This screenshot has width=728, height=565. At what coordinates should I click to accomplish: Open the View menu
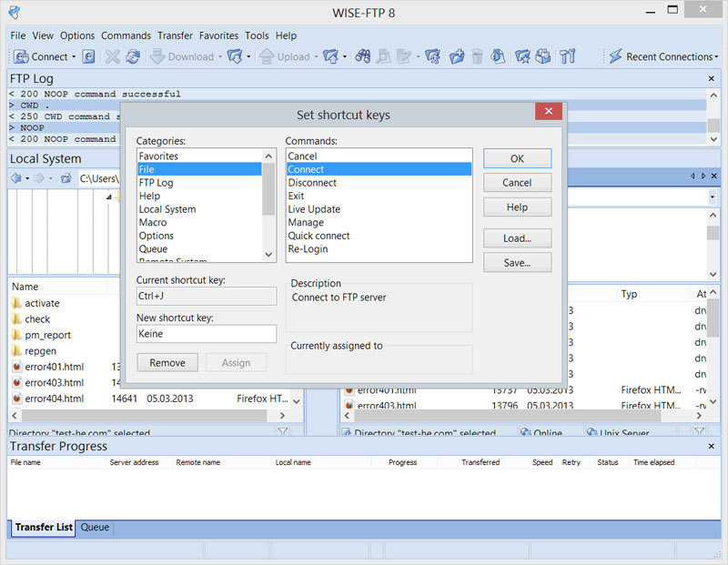[x=43, y=35]
